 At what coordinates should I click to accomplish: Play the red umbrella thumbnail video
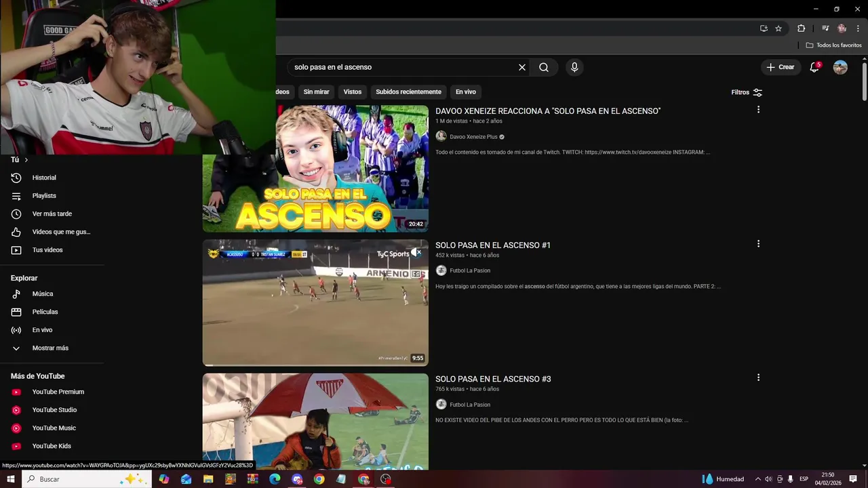315,422
